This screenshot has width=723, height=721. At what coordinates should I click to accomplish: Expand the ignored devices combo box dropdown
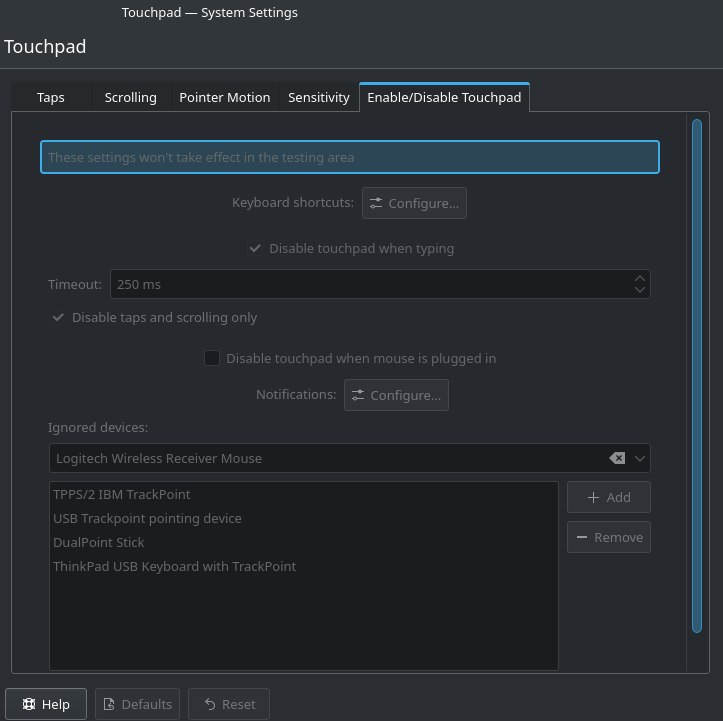click(x=640, y=458)
